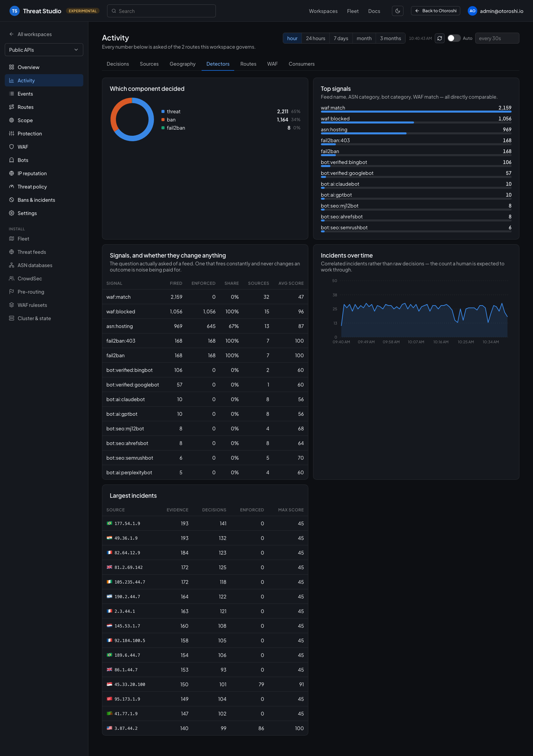Click the blue threat legend swatch

coord(163,112)
